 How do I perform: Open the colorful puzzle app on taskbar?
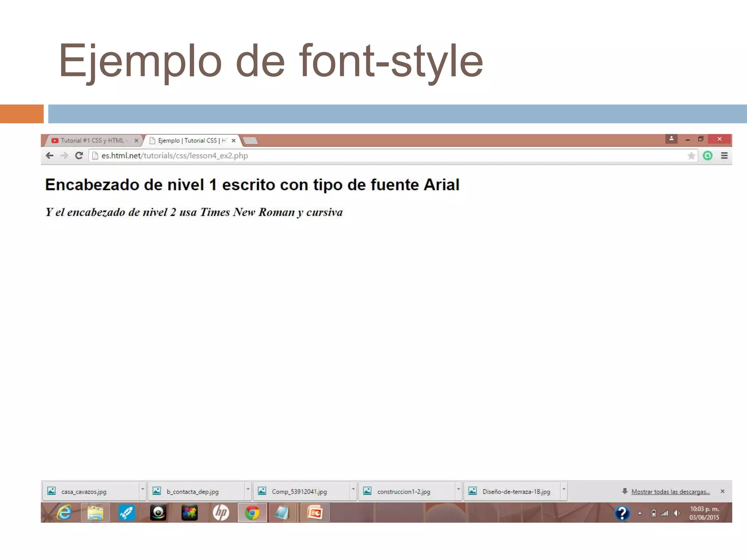pos(189,513)
